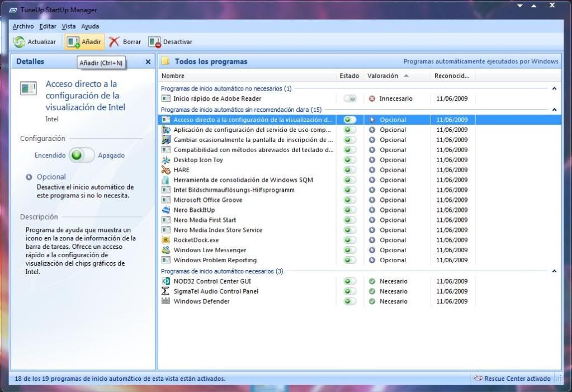Click 'Rescue Center activado' in status bar
Screen dimensions: 572x392
517,379
